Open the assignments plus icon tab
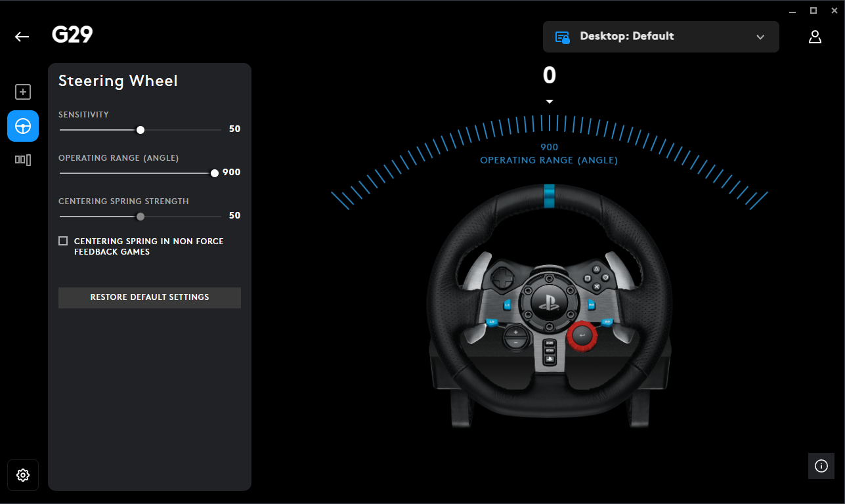Screen dimensions: 845x504 23,92
